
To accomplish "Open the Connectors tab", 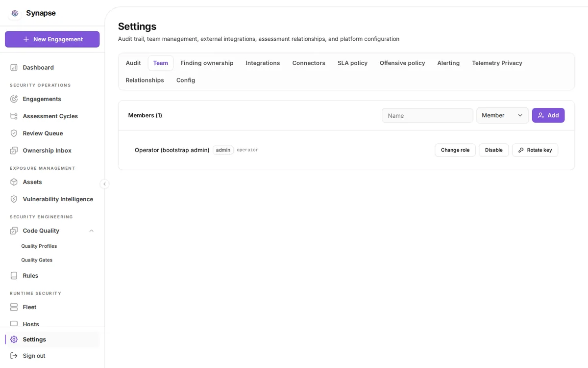I will [309, 63].
